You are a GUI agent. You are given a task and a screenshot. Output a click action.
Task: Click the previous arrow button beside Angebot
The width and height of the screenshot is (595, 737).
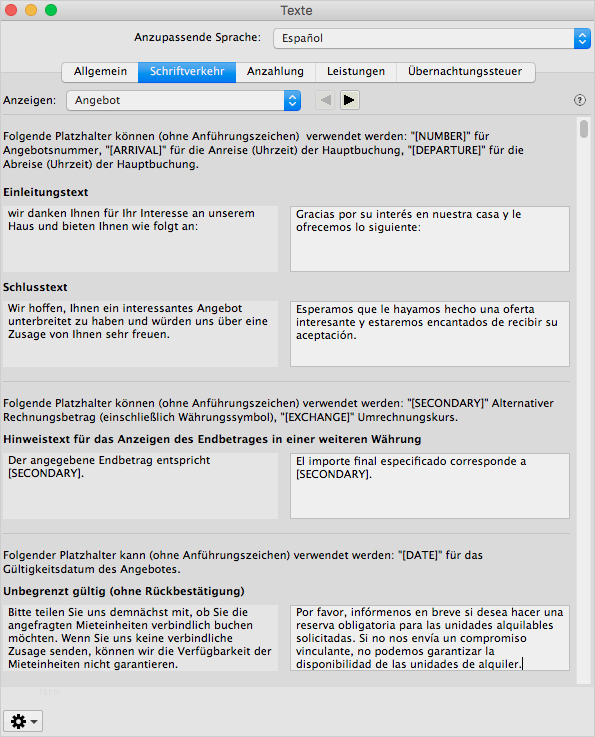[325, 100]
